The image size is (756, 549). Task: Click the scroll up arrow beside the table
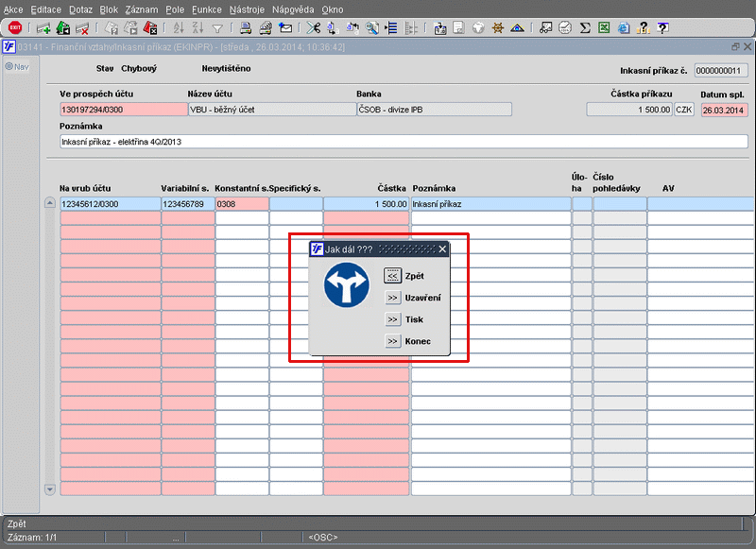coord(50,203)
